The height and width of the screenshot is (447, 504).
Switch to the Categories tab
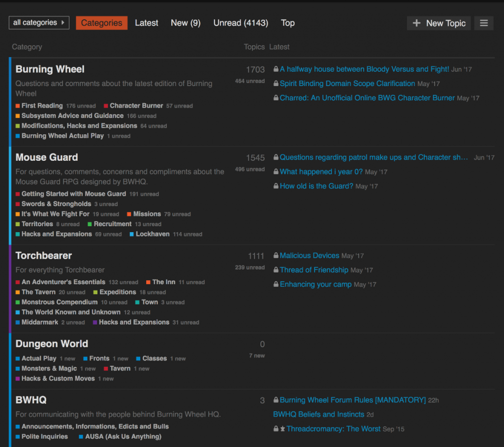101,23
